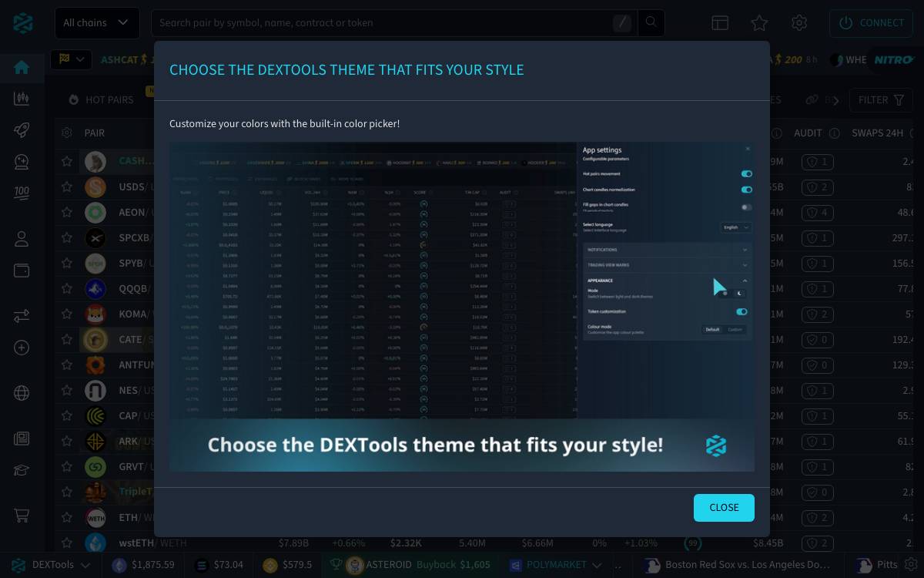Click the PAIR column header
This screenshot has width=924, height=578.
[94, 133]
